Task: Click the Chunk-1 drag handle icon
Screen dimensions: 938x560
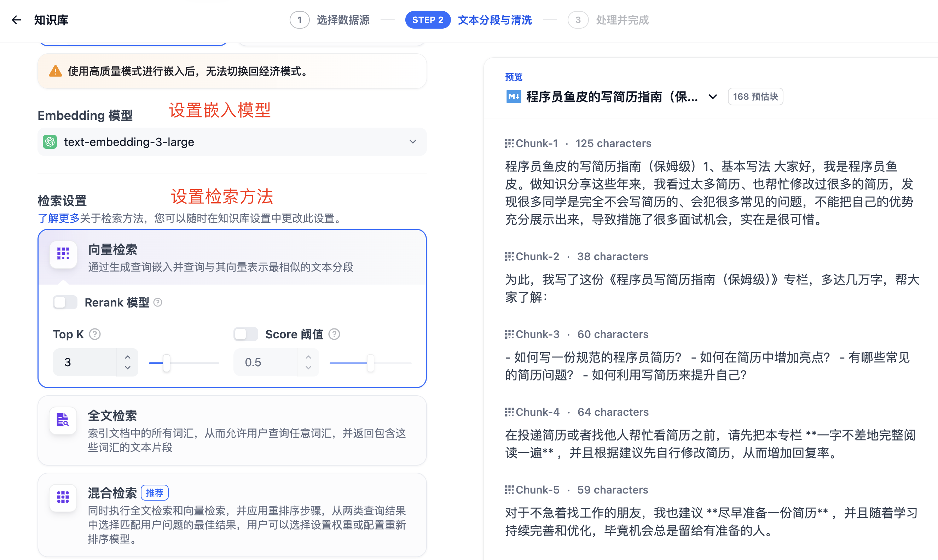Action: (x=509, y=144)
